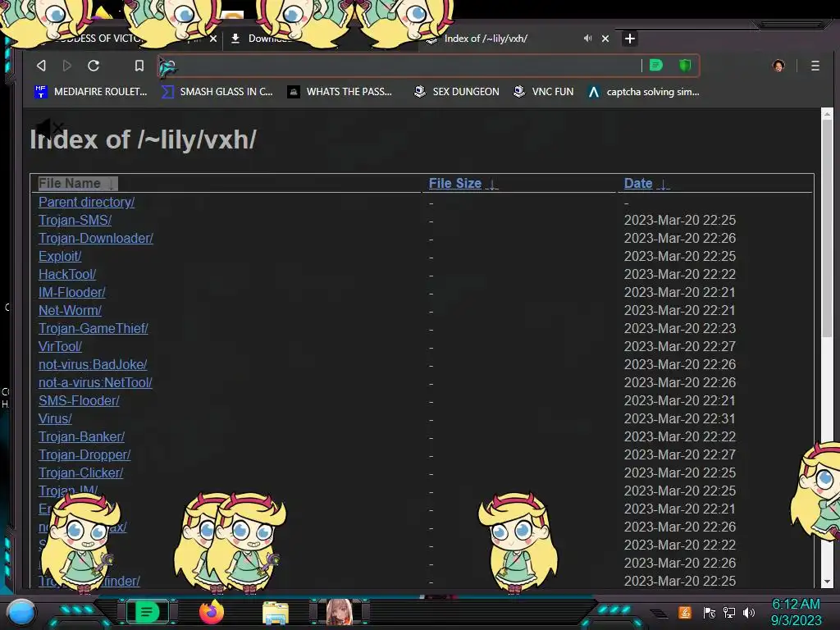Open the Action Center flag tray icon
The image size is (840, 630).
[x=710, y=612]
